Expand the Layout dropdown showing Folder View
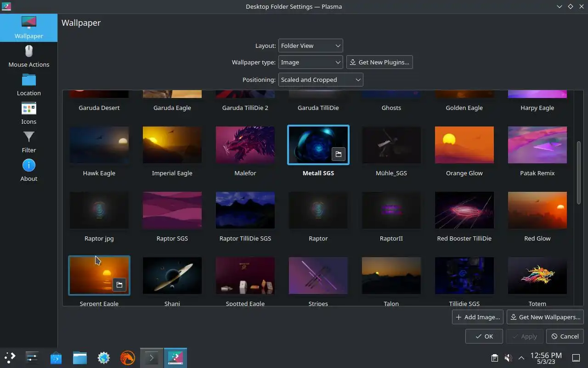Screen dimensions: 588x368 [x=311, y=46]
